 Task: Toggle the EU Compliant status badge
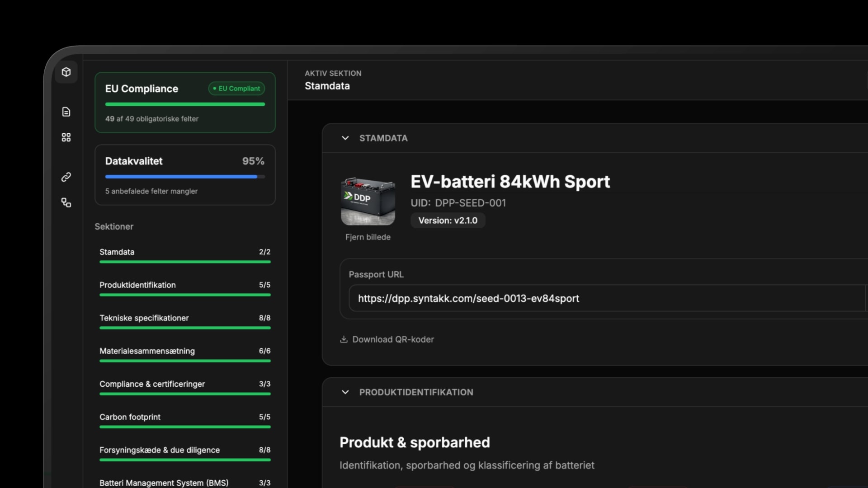[x=236, y=89]
